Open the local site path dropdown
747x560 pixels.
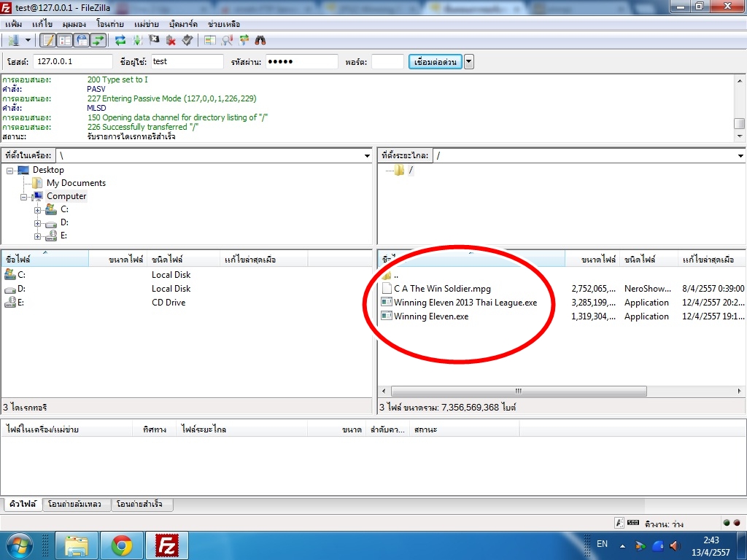[x=367, y=156]
